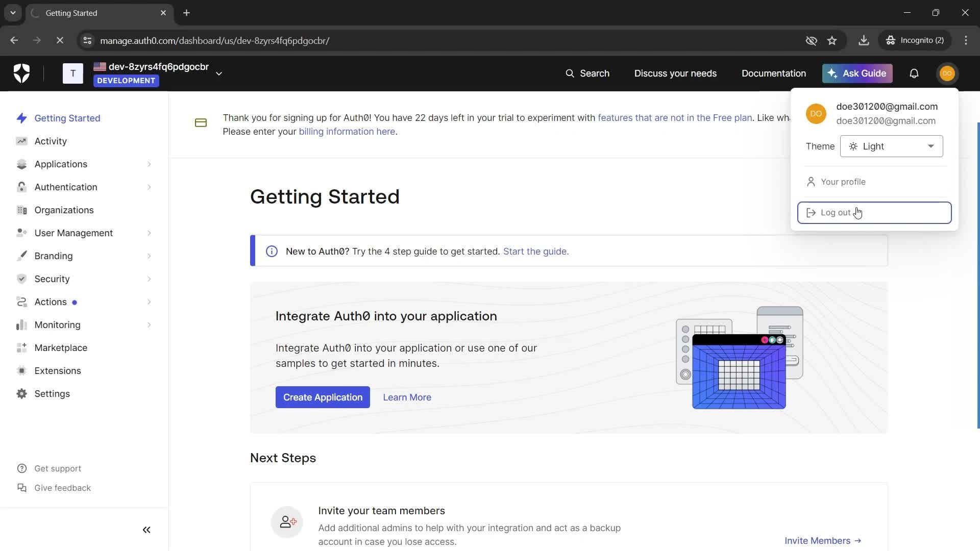Select Your profile menu item

(874, 182)
